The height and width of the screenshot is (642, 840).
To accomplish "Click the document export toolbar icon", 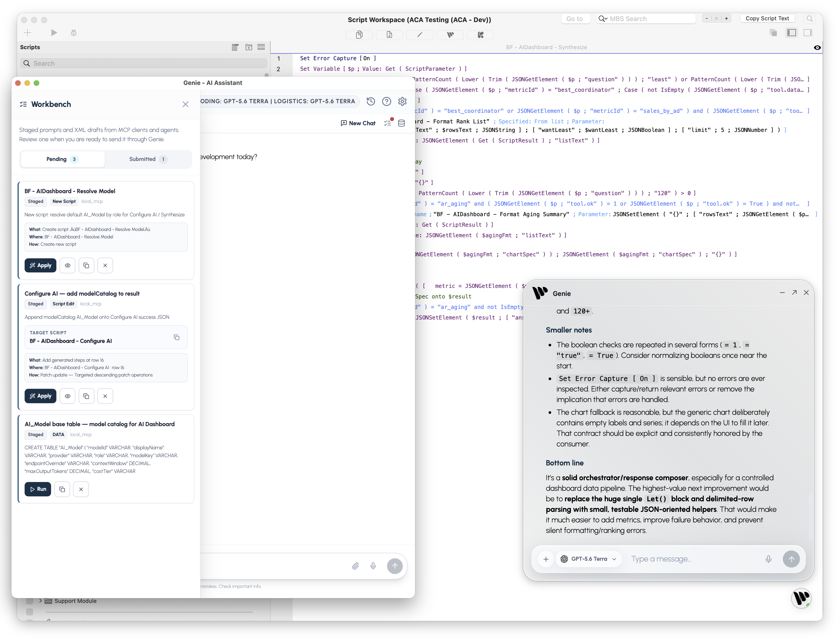I will coord(389,35).
